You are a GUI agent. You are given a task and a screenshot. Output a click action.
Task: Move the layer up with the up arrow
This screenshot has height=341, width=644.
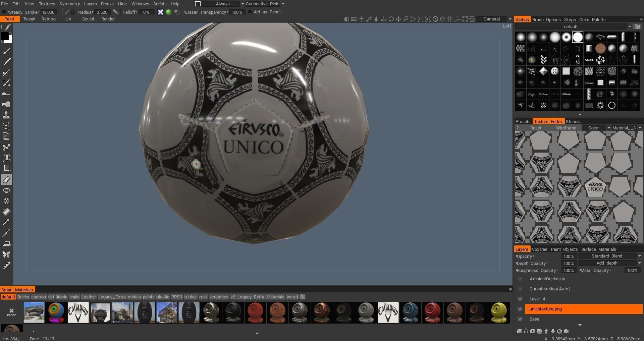546,331
